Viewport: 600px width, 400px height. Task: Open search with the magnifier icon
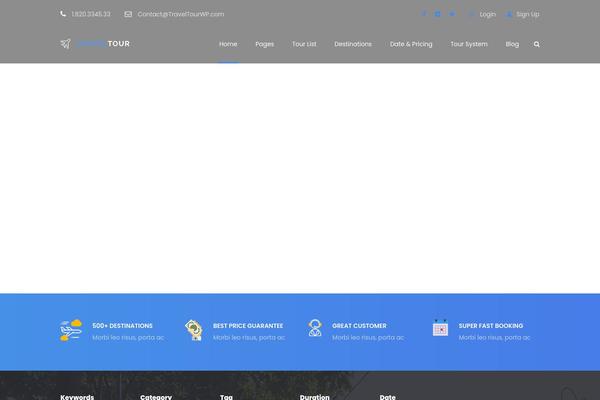click(x=536, y=44)
